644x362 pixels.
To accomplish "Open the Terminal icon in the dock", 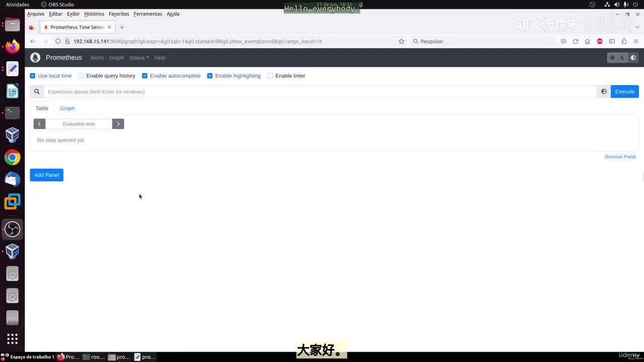I will point(12,112).
